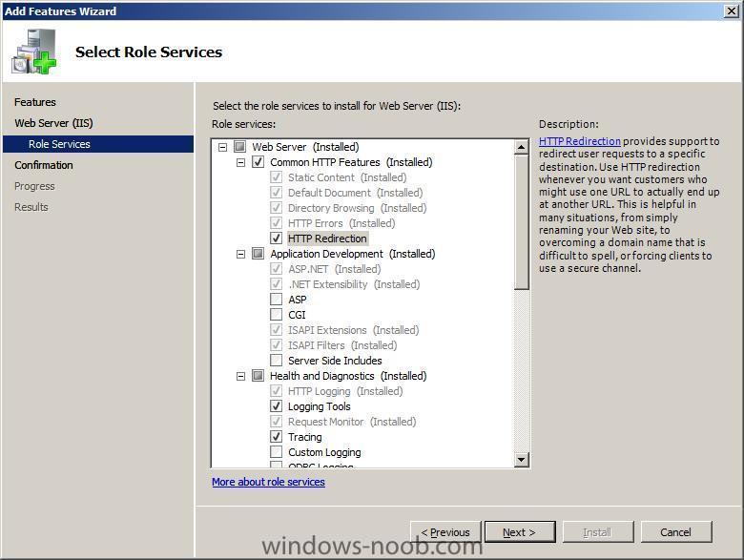Image resolution: width=744 pixels, height=560 pixels.
Task: Select the Results step
Action: pos(31,207)
